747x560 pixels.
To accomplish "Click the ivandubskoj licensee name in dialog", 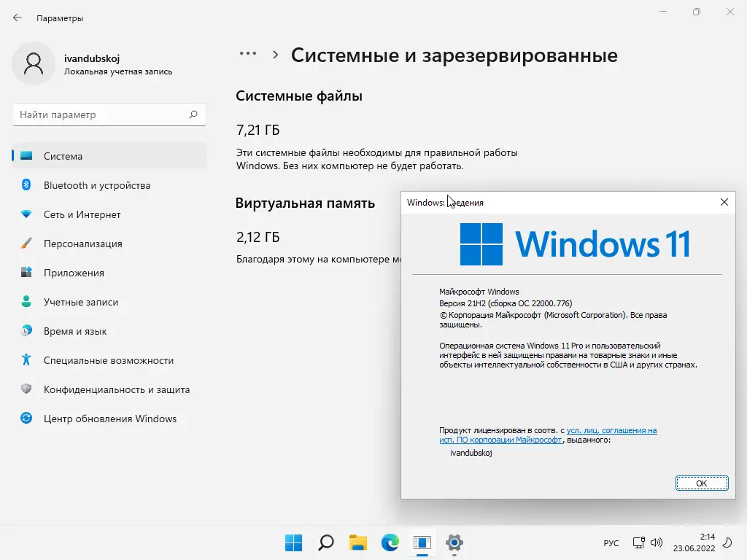I will coord(471,453).
